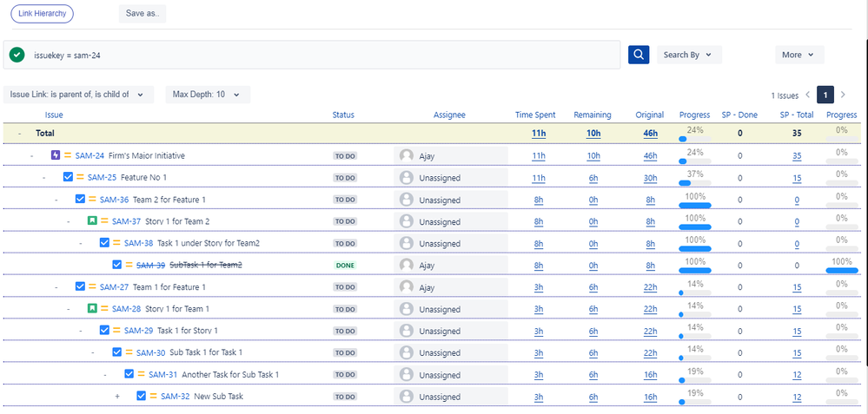
Task: Collapse the SAM-27 Team 1 for Feature 1 row
Action: (56, 287)
